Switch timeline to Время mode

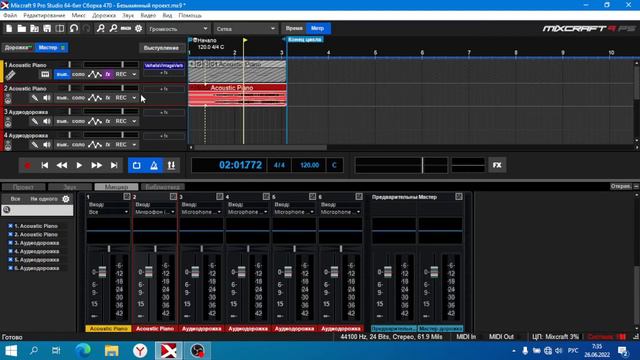click(x=294, y=28)
